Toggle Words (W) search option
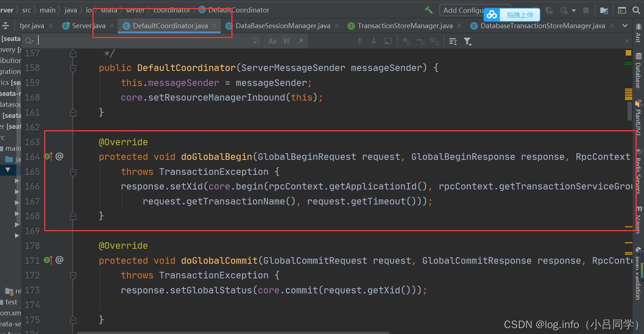644x334 pixels. click(287, 41)
